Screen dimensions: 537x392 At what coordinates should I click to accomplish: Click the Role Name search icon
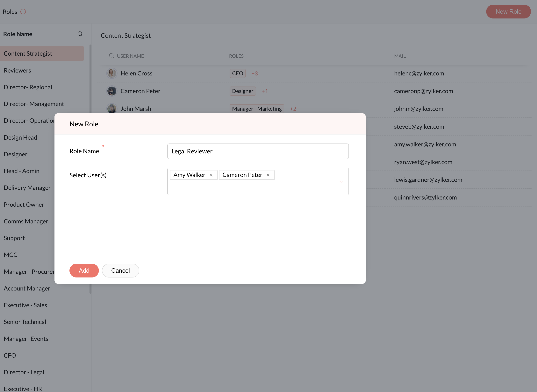tap(80, 34)
